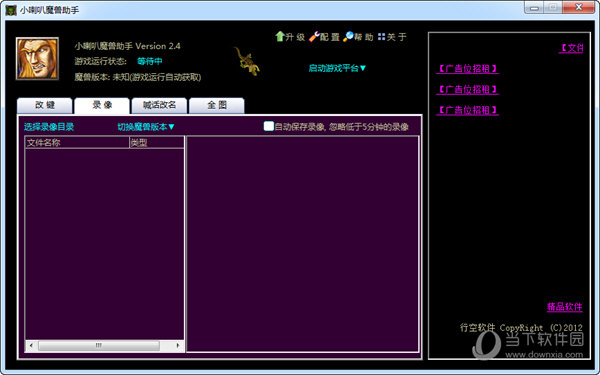Expand the 启动游戏平台 dropdown
600x375 pixels.
(x=337, y=68)
